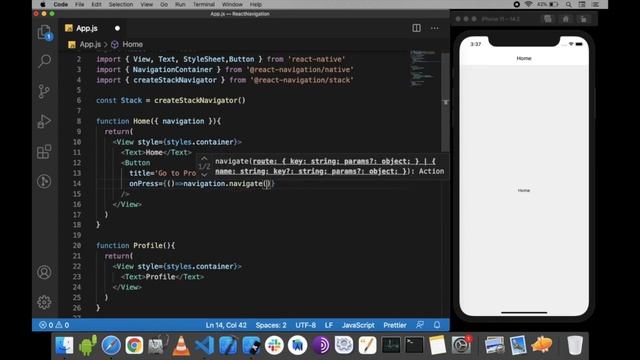
Task: Show the previous signature in the parameter hint
Action: point(204,158)
